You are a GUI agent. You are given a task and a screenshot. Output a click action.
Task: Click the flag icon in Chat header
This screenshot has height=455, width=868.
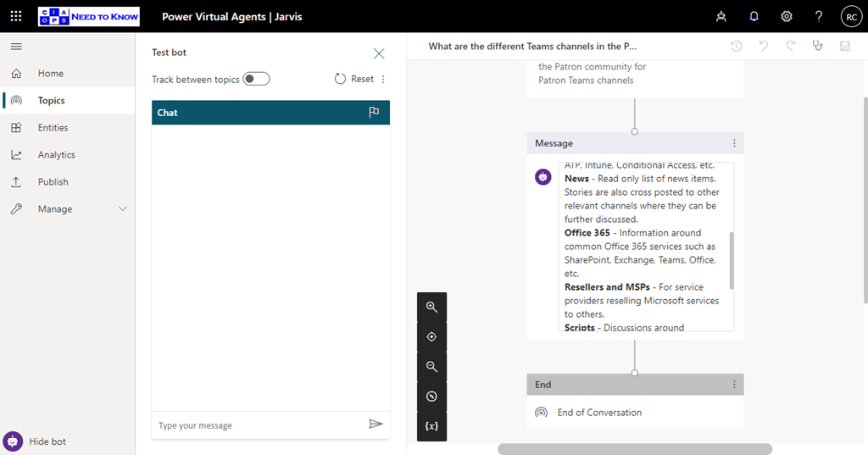(x=374, y=113)
